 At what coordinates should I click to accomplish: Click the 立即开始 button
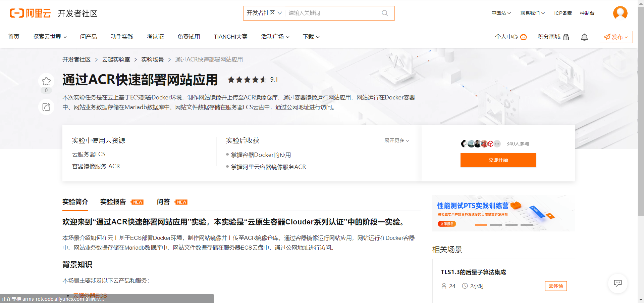pyautogui.click(x=498, y=160)
